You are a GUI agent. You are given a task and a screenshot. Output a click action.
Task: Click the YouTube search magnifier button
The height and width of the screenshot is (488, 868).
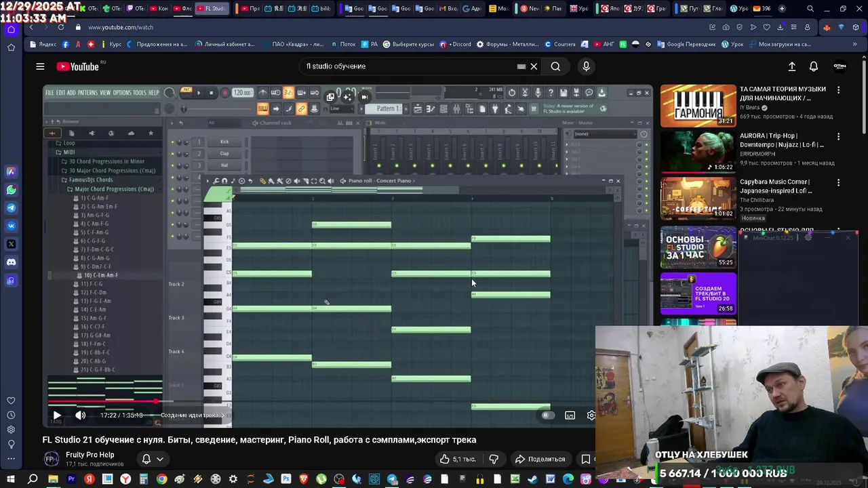(555, 66)
